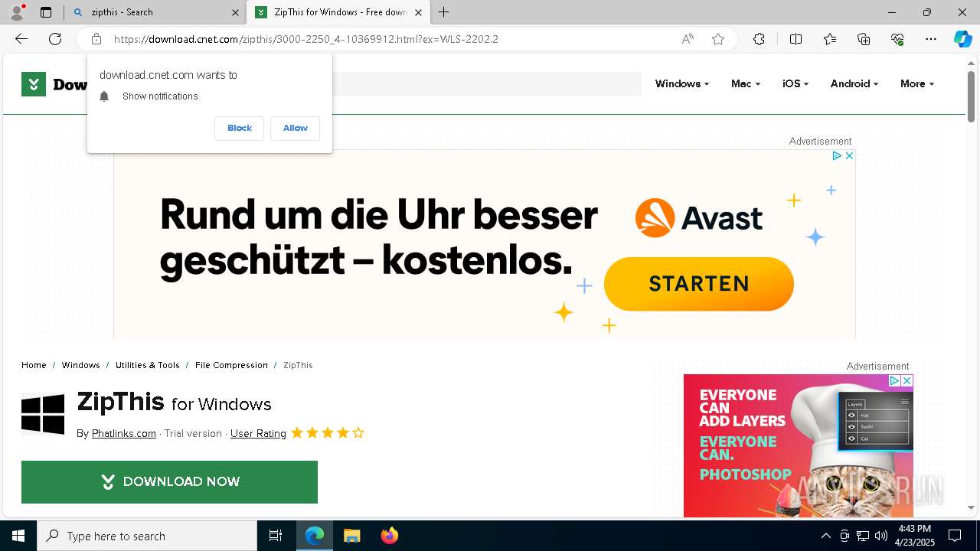Close the Avast banner ad
The height and width of the screenshot is (551, 980).
point(849,155)
